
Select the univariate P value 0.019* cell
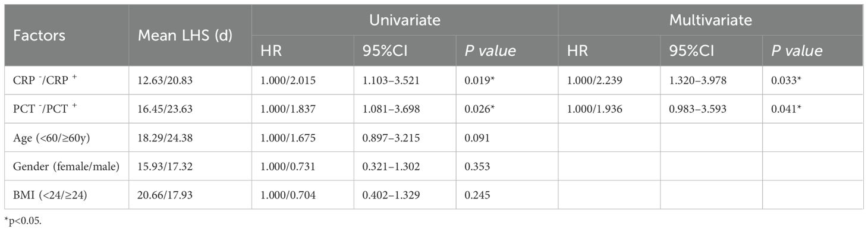[480, 80]
